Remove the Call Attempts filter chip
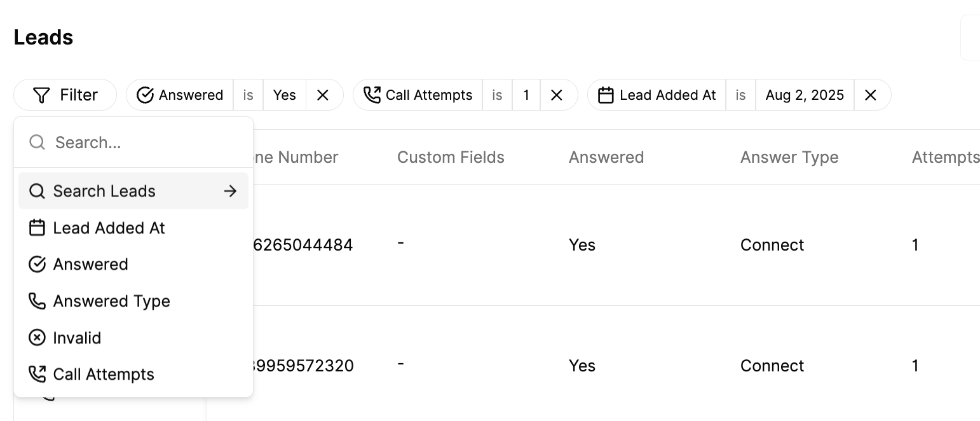Screen dimensions: 980x421 pos(557,95)
